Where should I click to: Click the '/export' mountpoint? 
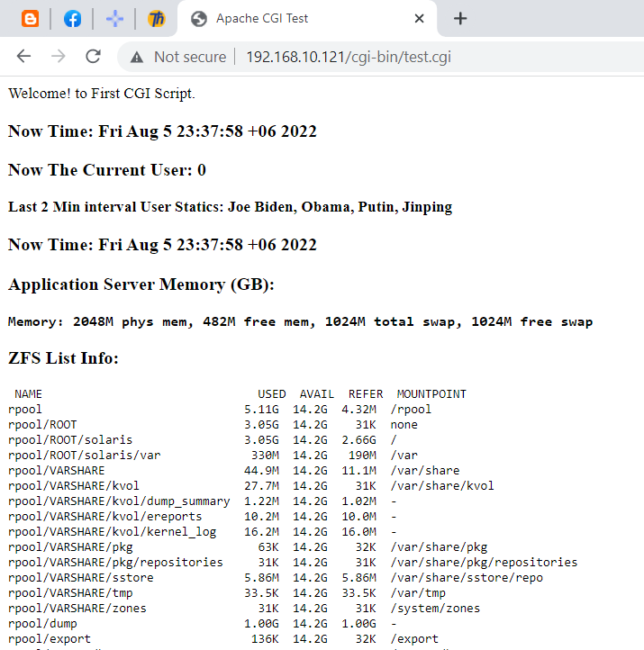point(414,639)
